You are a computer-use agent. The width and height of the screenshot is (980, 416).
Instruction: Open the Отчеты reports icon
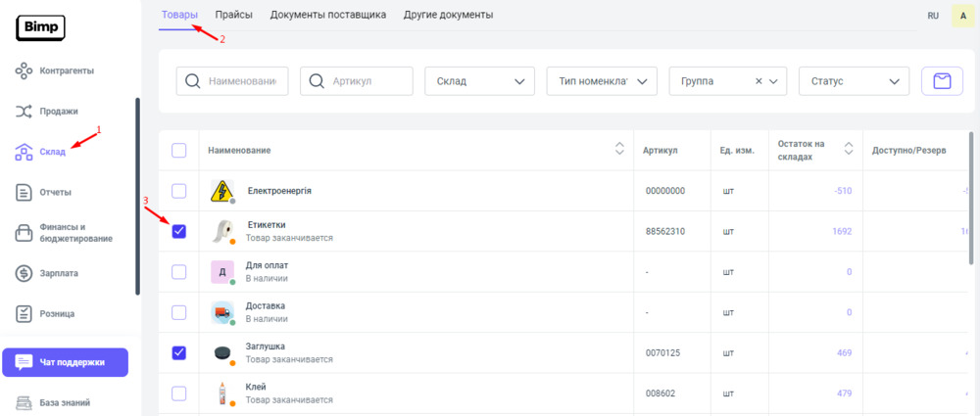coord(24,192)
